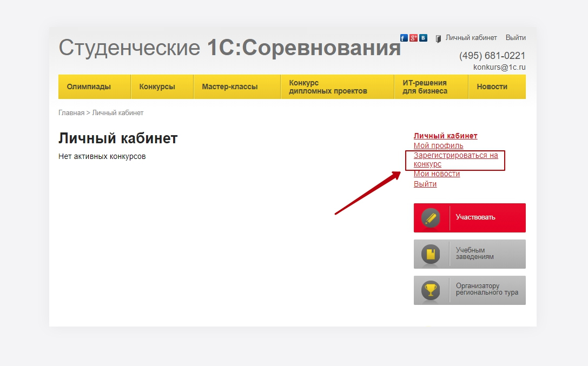This screenshot has width=588, height=366.
Task: Choose ИТ-решения для бизнеса in the menu
Action: pyautogui.click(x=425, y=87)
